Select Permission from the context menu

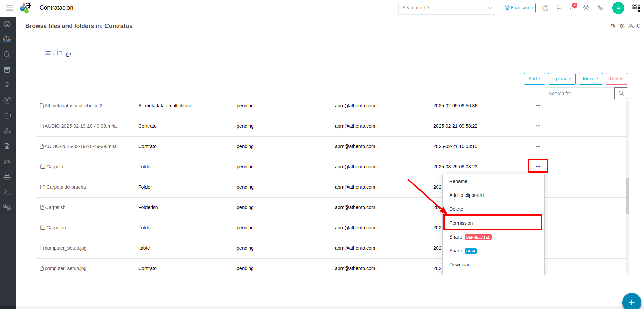click(461, 223)
